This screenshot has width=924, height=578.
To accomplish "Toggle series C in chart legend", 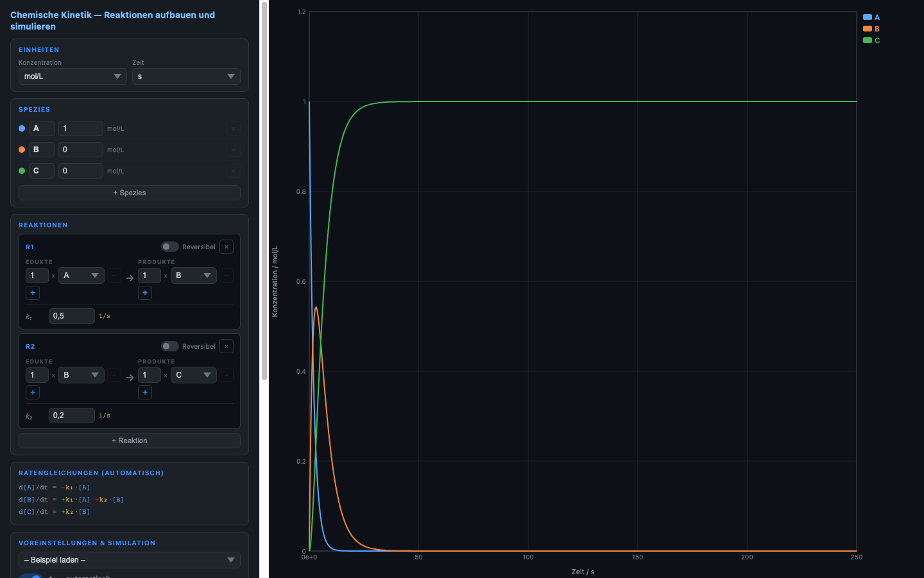I will (x=871, y=40).
